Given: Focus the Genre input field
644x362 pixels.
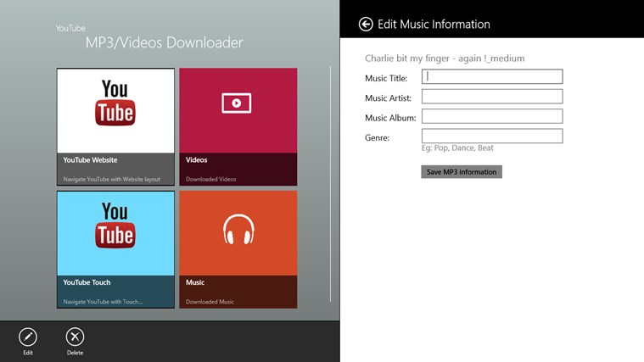Looking at the screenshot, I should tap(492, 136).
